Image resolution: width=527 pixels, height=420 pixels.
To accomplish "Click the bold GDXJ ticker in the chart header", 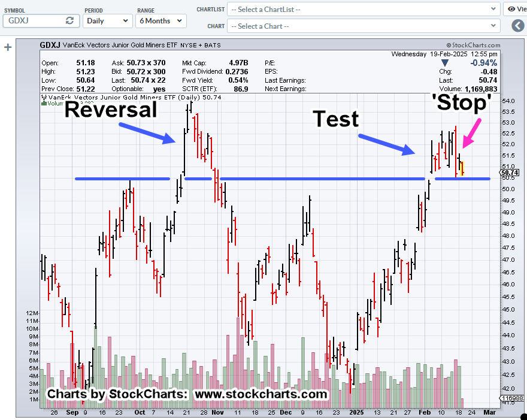I will tap(50, 45).
